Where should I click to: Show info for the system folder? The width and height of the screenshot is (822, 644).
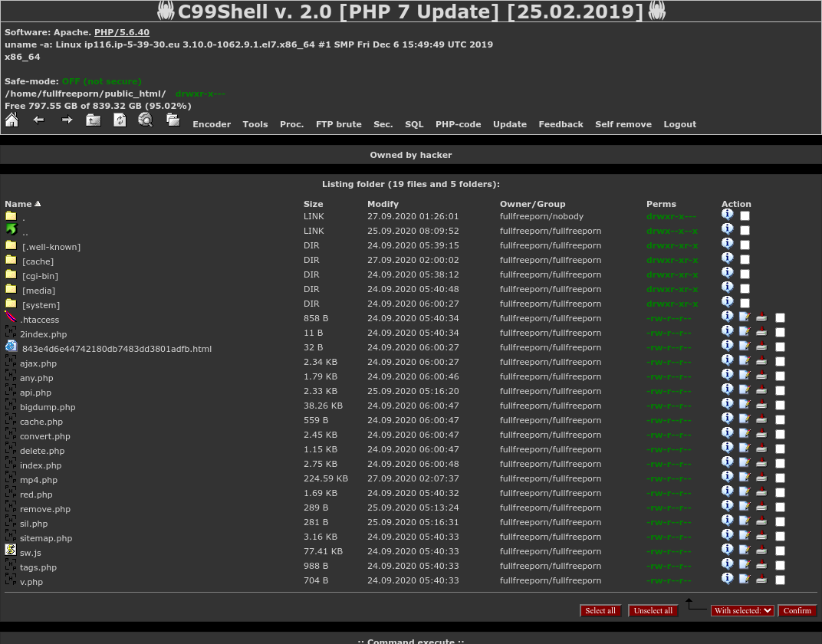tap(727, 302)
